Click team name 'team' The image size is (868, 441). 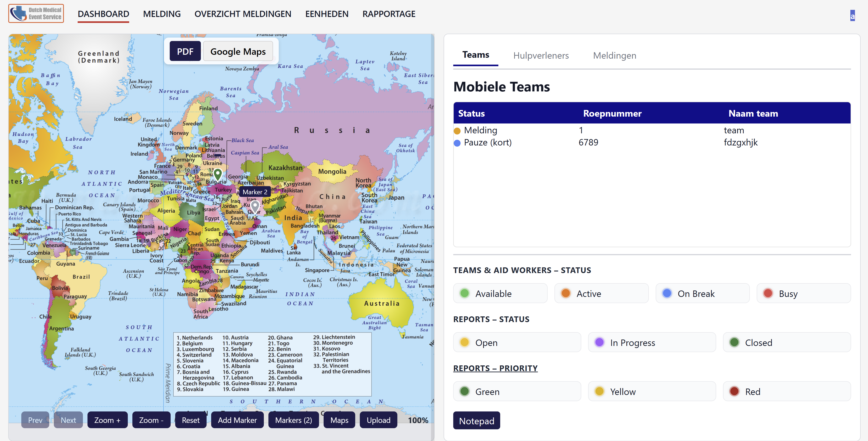(734, 130)
